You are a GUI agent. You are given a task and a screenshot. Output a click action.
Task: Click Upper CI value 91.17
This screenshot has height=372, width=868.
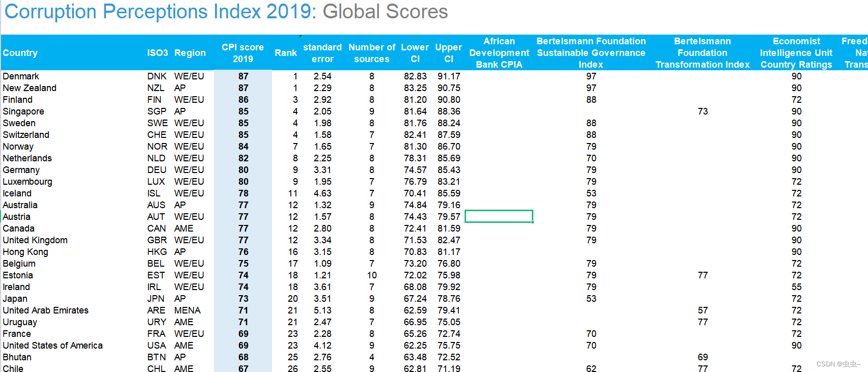(x=449, y=76)
